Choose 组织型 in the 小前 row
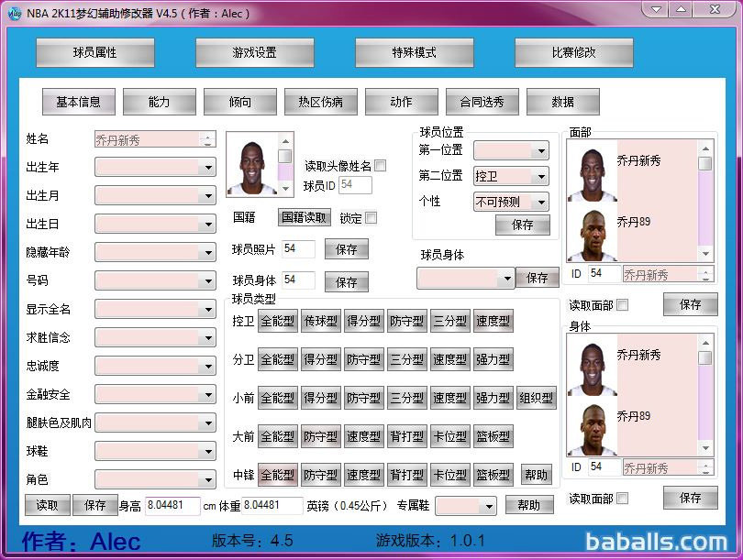743x560 pixels. click(x=536, y=398)
